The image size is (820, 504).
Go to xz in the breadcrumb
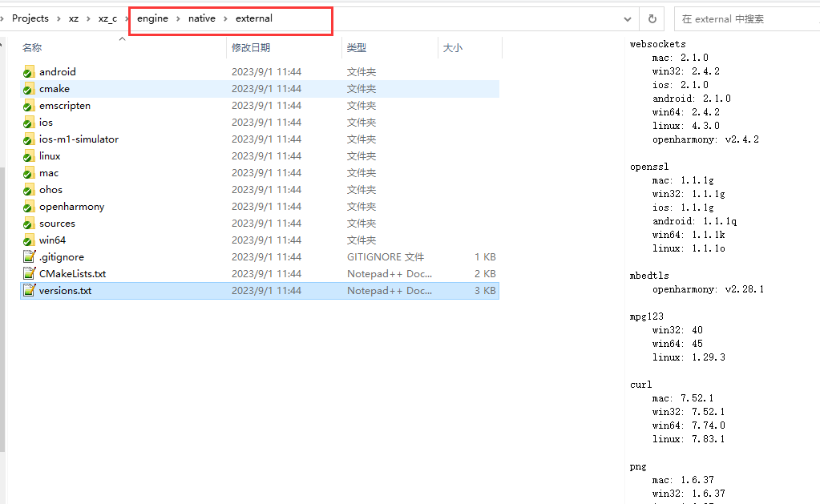[x=74, y=18]
